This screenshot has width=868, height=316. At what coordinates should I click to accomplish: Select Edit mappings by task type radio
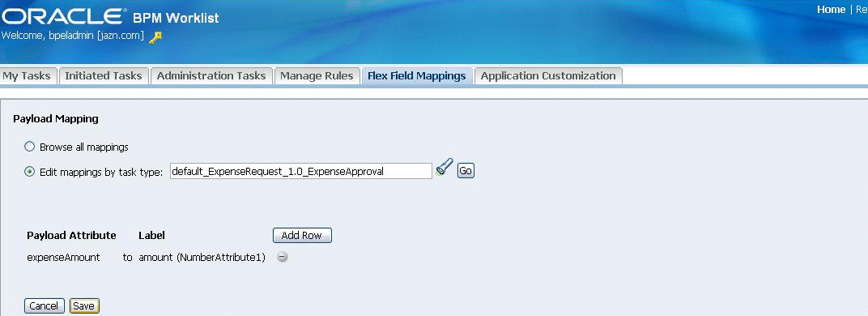pos(30,171)
